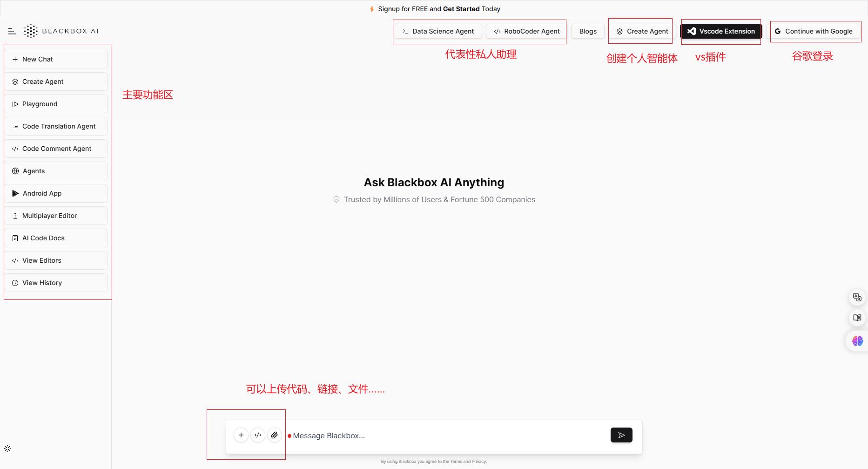
Task: Open View History
Action: pos(56,283)
